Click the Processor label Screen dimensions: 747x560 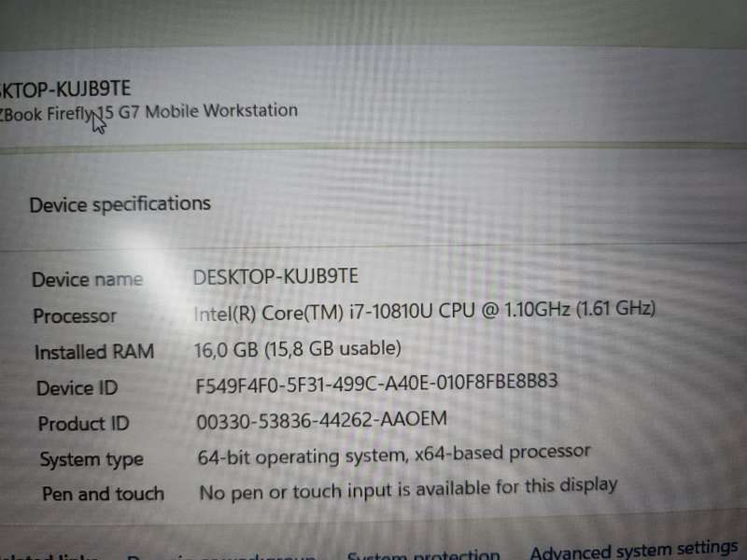tap(75, 316)
